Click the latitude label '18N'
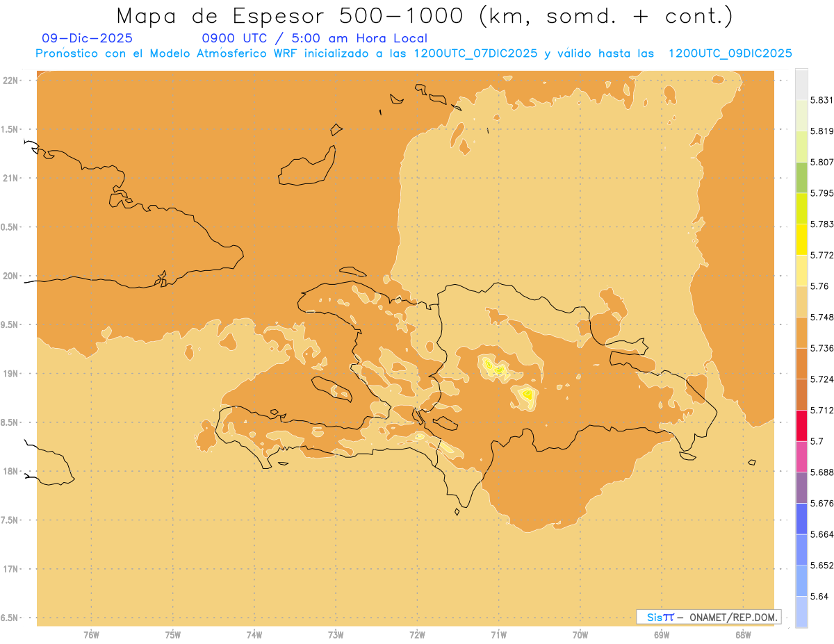Image resolution: width=834 pixels, height=644 pixels. (10, 472)
